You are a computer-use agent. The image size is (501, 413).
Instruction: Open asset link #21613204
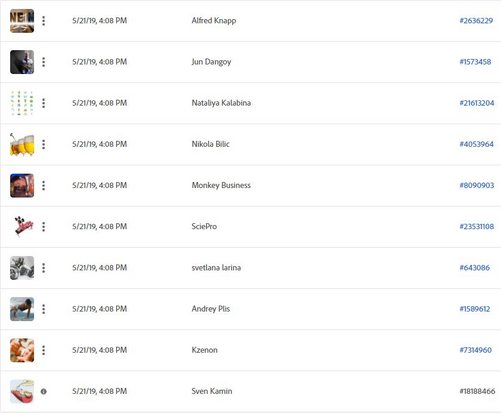[477, 103]
